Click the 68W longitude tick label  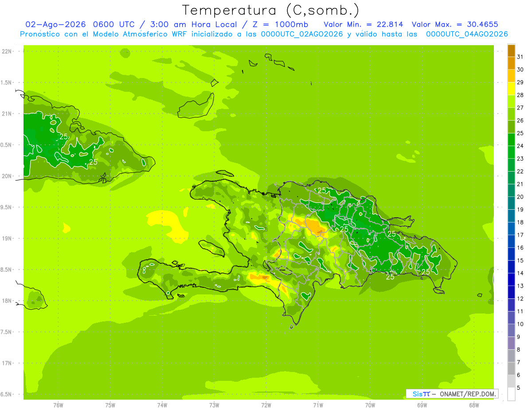(x=474, y=405)
